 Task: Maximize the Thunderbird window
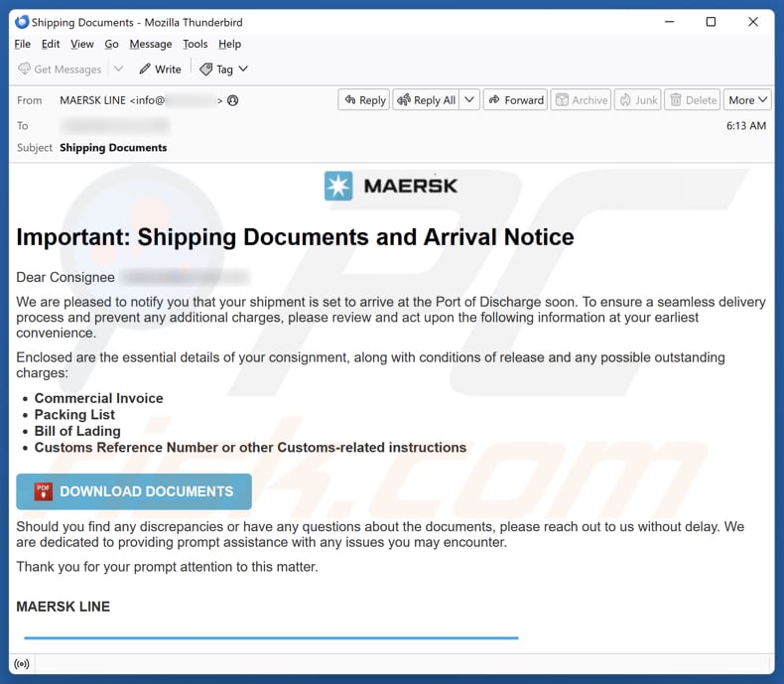pos(711,22)
